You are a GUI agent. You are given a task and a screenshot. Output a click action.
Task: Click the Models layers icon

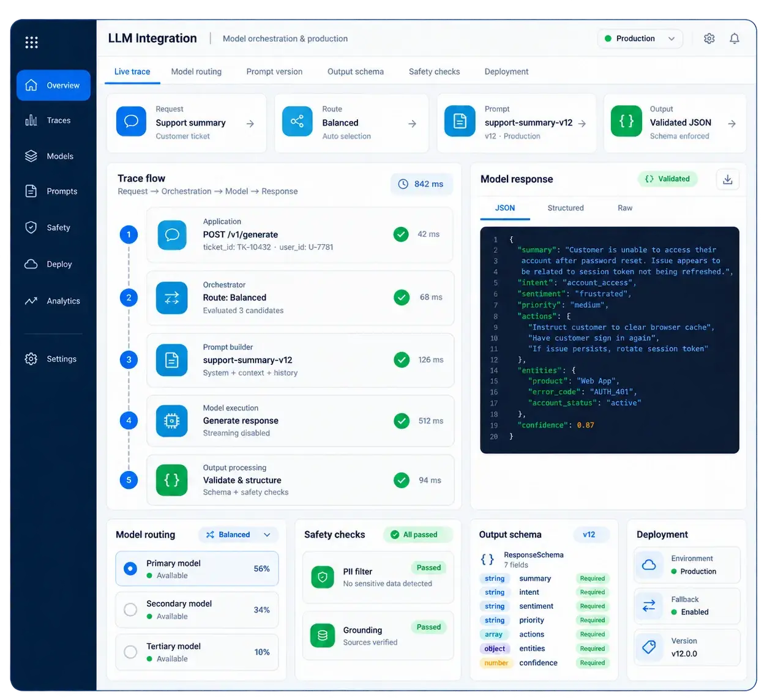pyautogui.click(x=31, y=156)
